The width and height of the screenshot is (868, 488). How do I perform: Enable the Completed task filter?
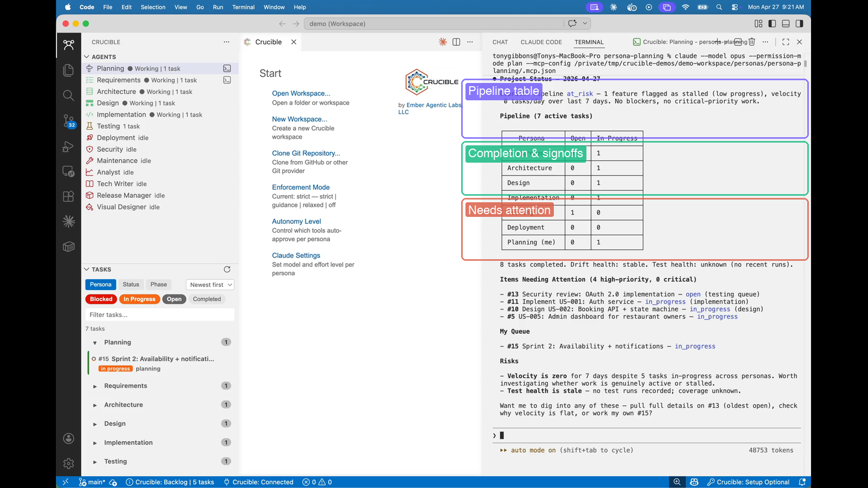click(207, 299)
